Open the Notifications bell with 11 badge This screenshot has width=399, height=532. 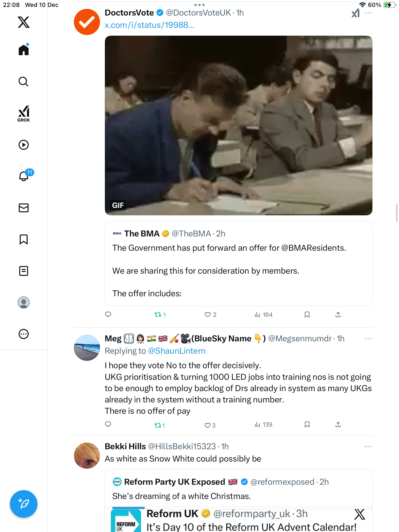[x=24, y=176]
